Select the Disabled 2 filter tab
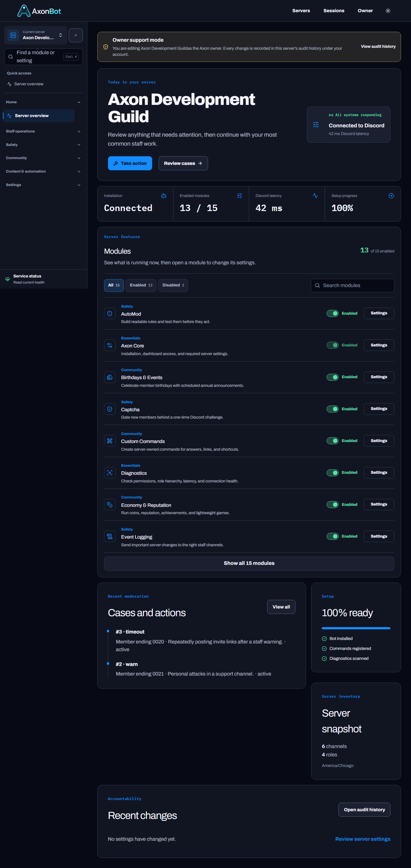Screen dimensions: 411x868 click(x=173, y=285)
